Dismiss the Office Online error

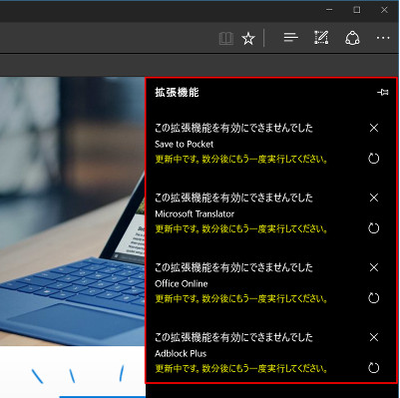click(x=374, y=267)
